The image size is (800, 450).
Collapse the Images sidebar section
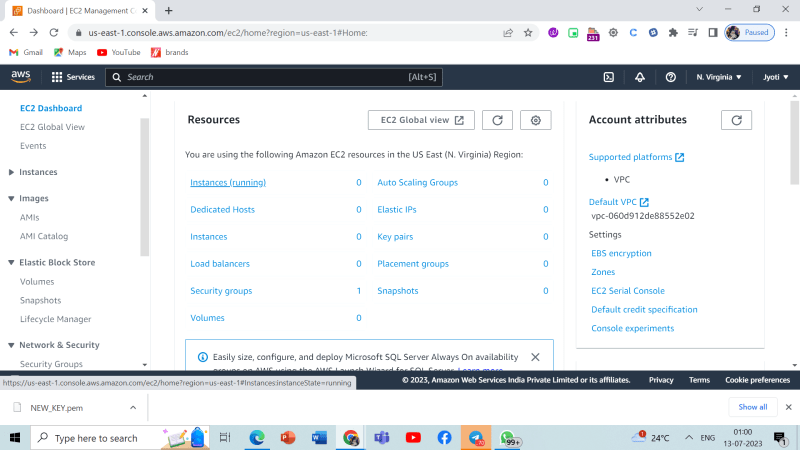[11, 198]
